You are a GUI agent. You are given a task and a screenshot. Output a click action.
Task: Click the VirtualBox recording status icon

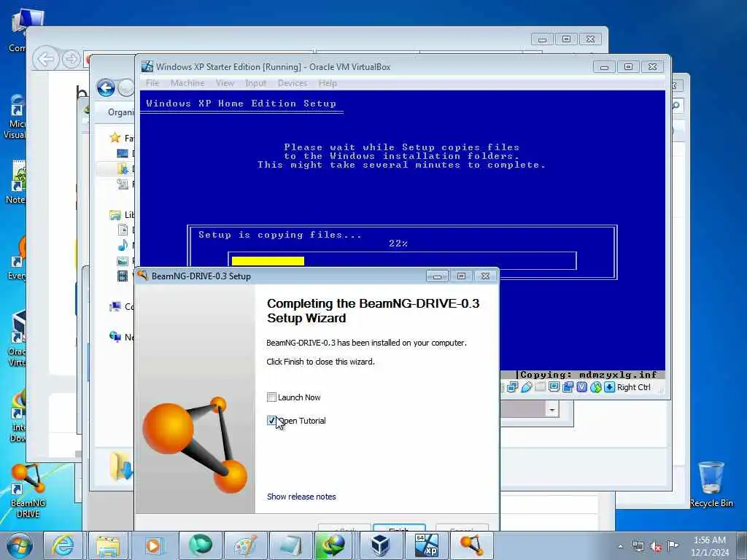[x=568, y=387]
